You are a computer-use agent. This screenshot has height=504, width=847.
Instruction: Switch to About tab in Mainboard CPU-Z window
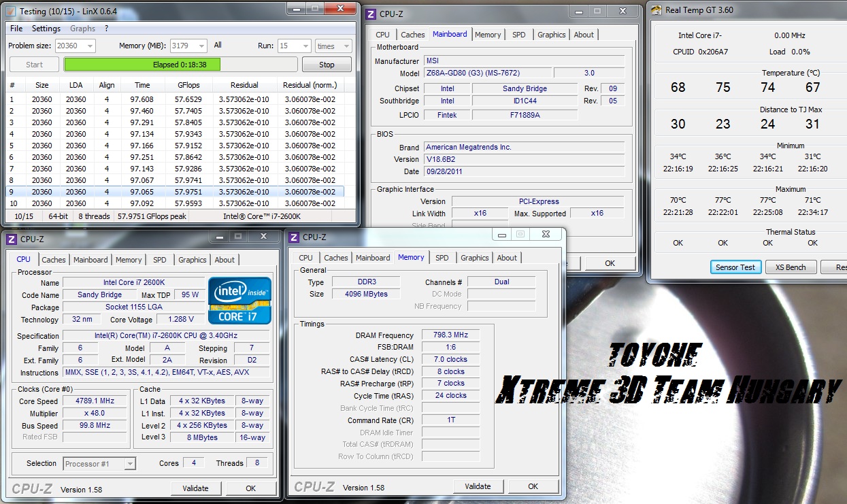point(584,35)
